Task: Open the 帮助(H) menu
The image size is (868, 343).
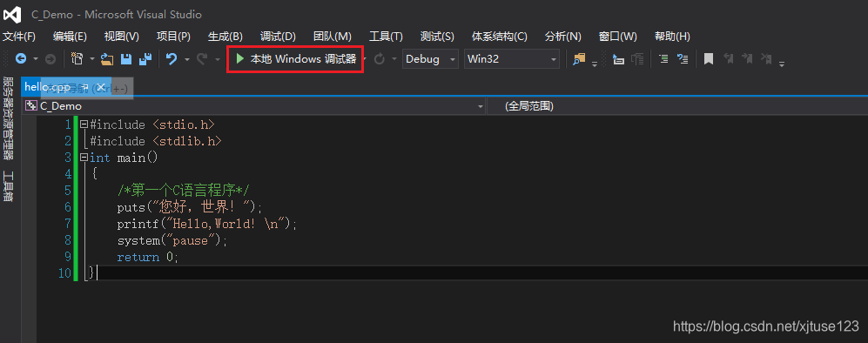Action: tap(672, 37)
